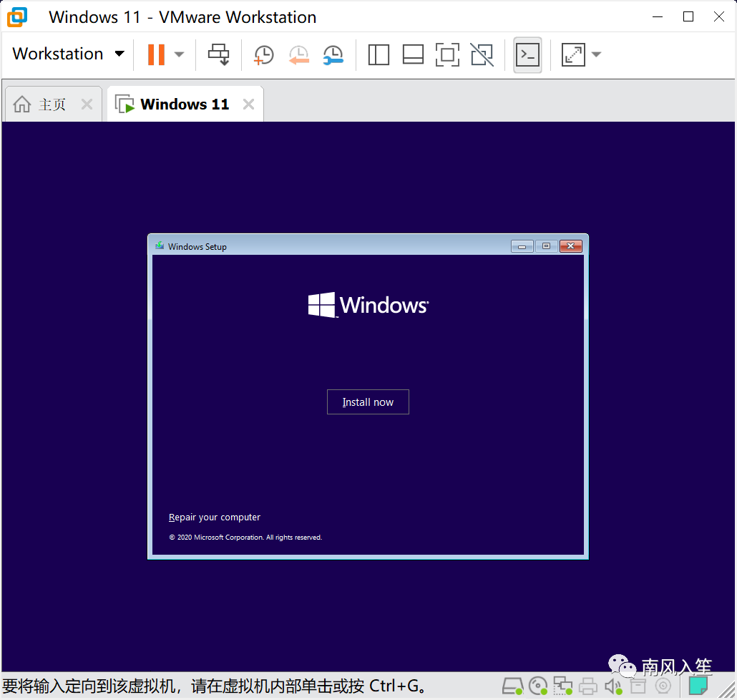Click the Ctrl+G input redirect status text

tap(215, 686)
